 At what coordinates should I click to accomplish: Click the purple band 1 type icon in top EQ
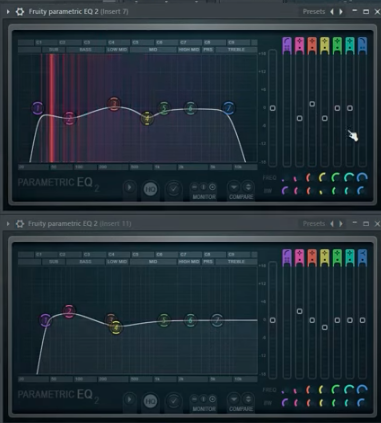point(287,46)
